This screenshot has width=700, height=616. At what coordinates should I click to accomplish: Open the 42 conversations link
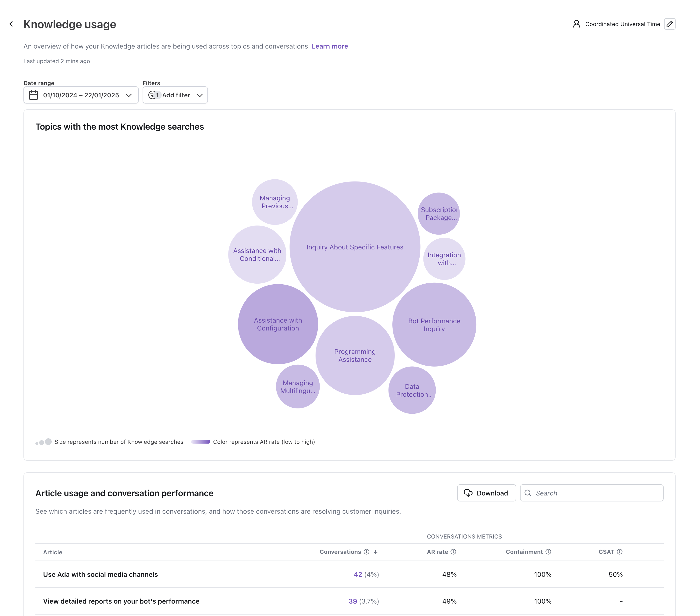pos(357,574)
